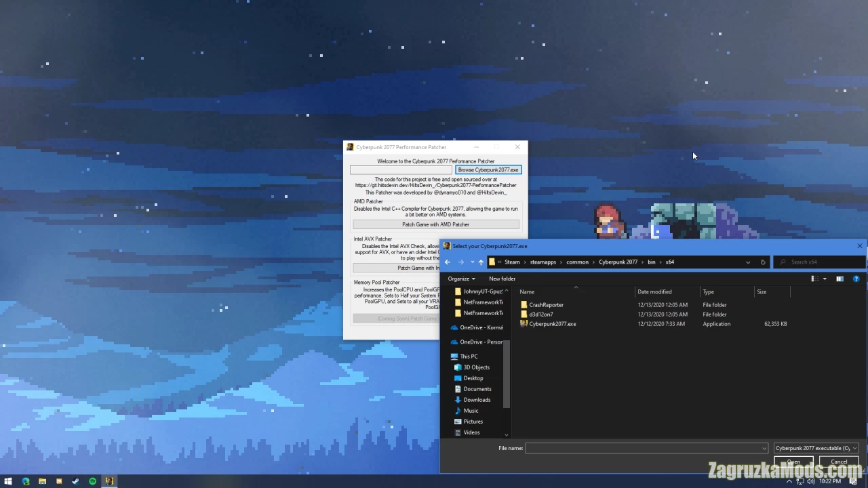Go up one folder level arrow
The width and height of the screenshot is (868, 488).
point(481,262)
